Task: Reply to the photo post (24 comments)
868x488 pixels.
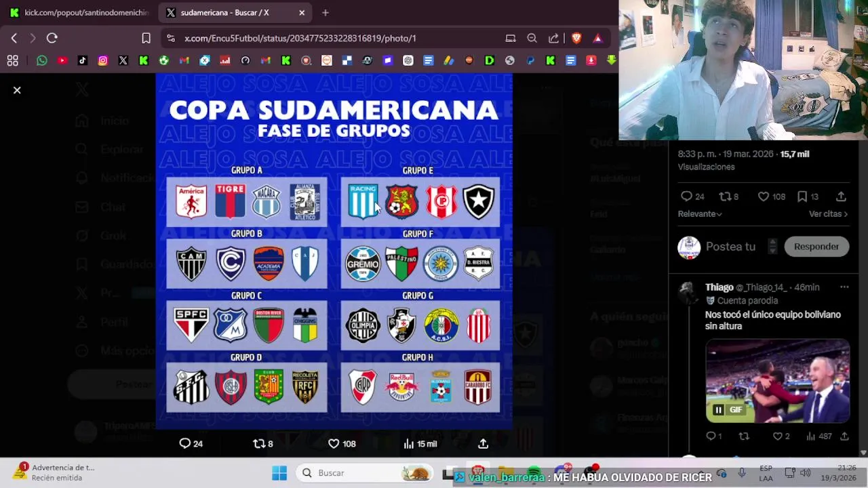Action: pyautogui.click(x=191, y=444)
